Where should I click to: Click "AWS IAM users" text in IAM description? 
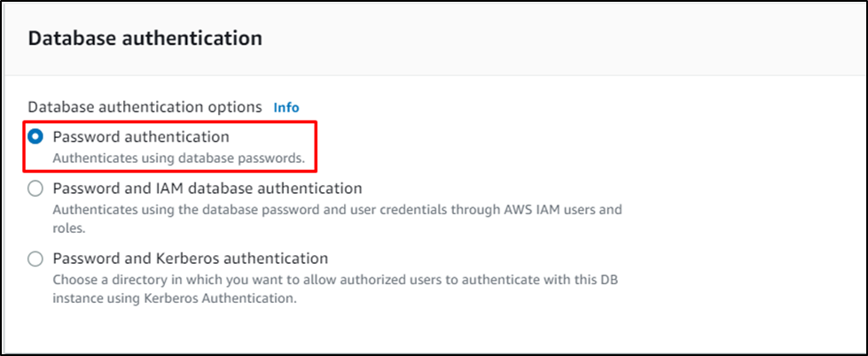pos(550,210)
